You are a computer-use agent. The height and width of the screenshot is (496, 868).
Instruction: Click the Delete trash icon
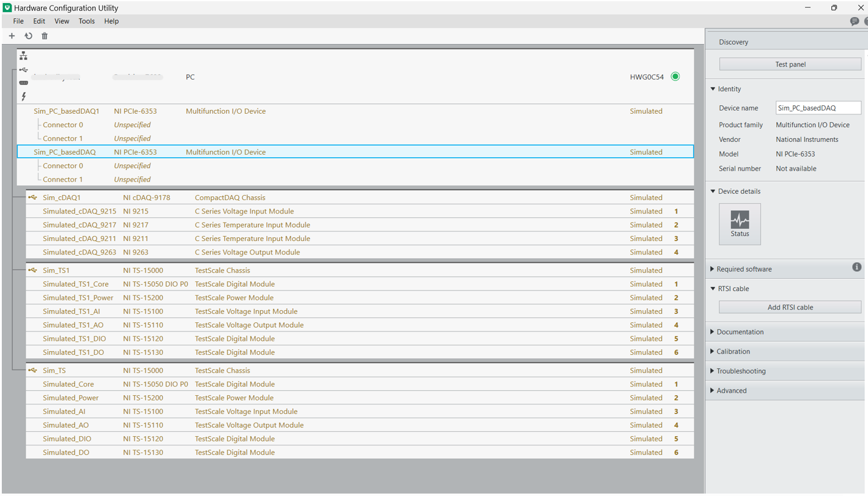pyautogui.click(x=45, y=36)
